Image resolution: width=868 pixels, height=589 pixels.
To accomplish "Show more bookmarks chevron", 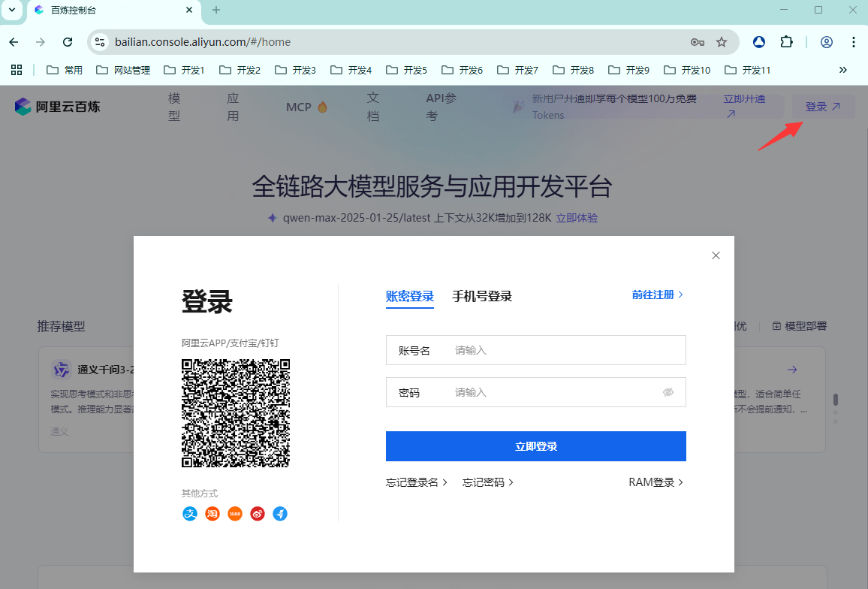I will [843, 70].
